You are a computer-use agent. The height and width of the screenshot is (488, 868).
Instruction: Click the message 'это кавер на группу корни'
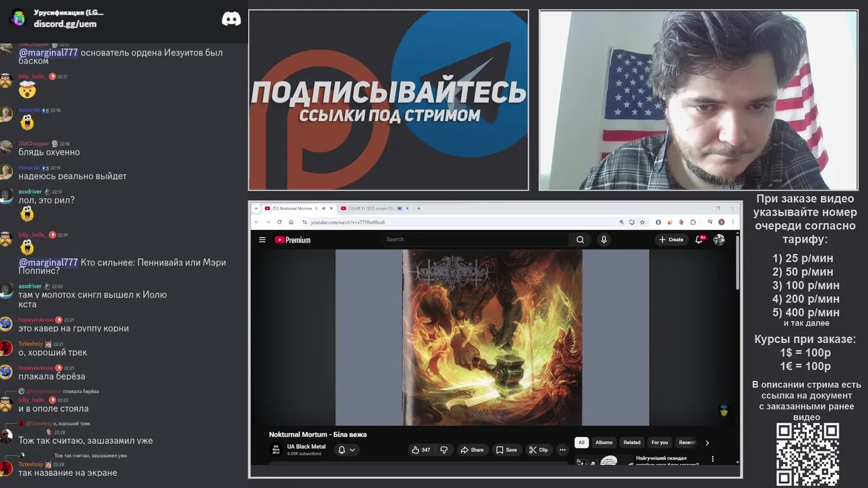[x=73, y=328]
